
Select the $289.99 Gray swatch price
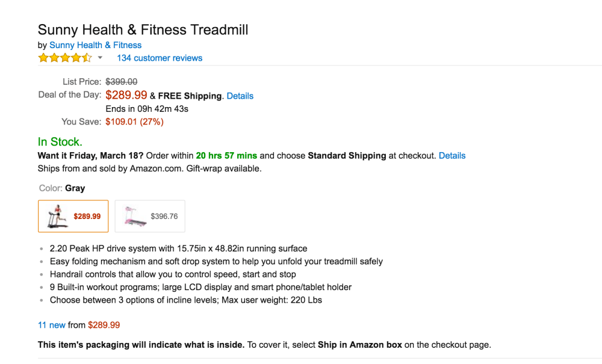[x=87, y=217]
